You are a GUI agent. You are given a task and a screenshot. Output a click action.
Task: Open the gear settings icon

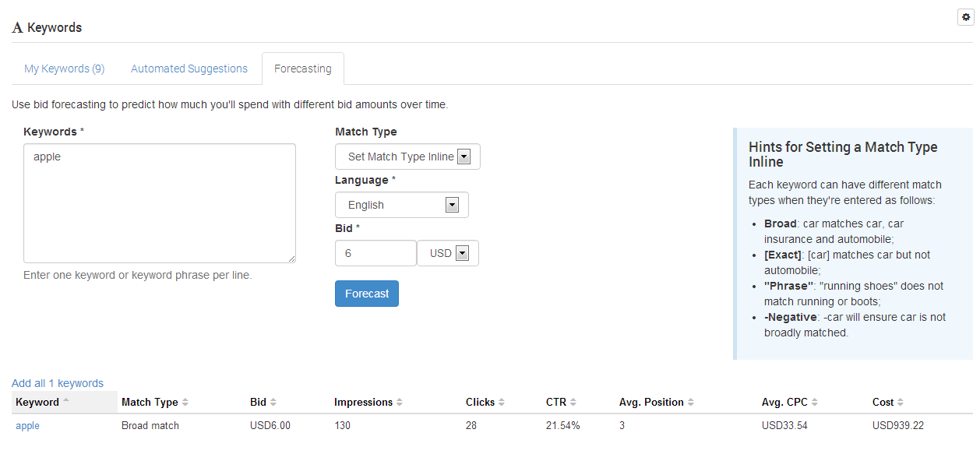966,17
